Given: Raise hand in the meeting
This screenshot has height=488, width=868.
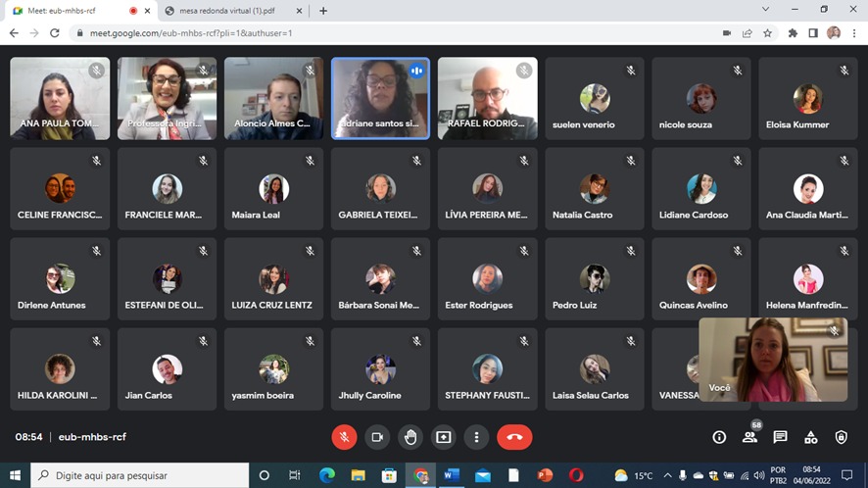Looking at the screenshot, I should [410, 437].
